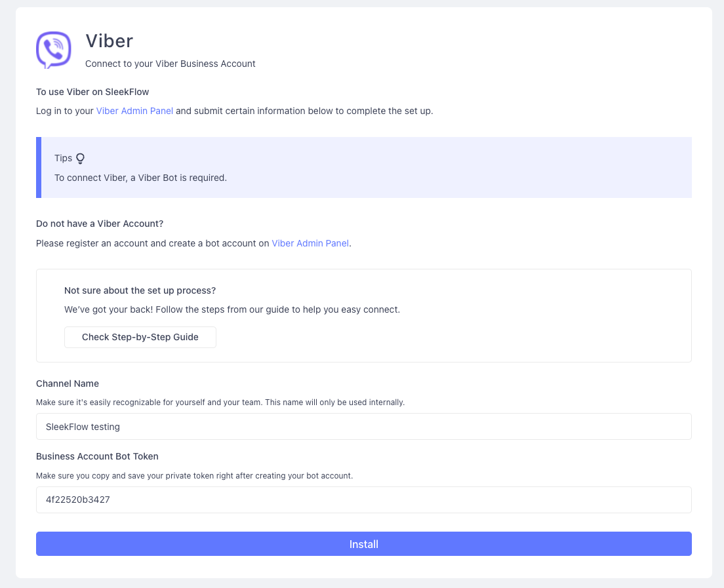
Task: Click the Business Account Bot Token label
Action: 96,456
